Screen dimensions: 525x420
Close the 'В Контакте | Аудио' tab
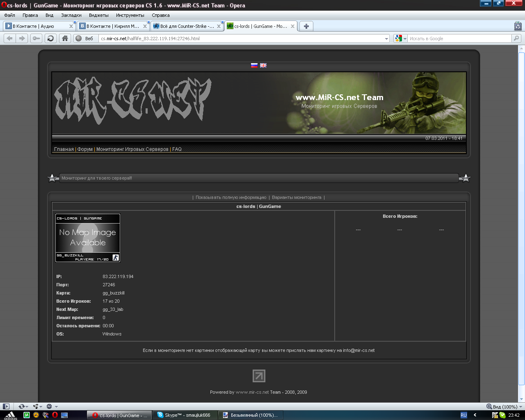[x=71, y=26]
